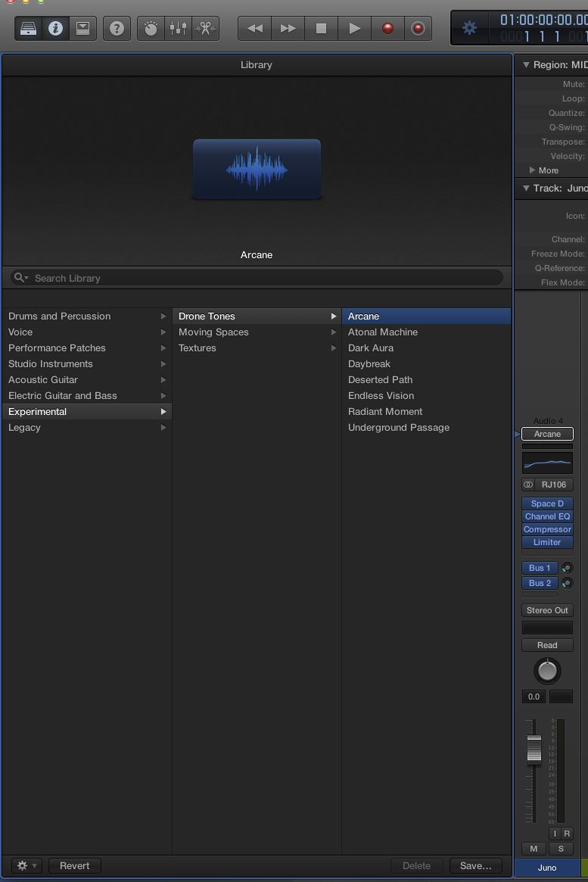Click the Inspector info icon
This screenshot has width=588, height=882.
[x=55, y=29]
